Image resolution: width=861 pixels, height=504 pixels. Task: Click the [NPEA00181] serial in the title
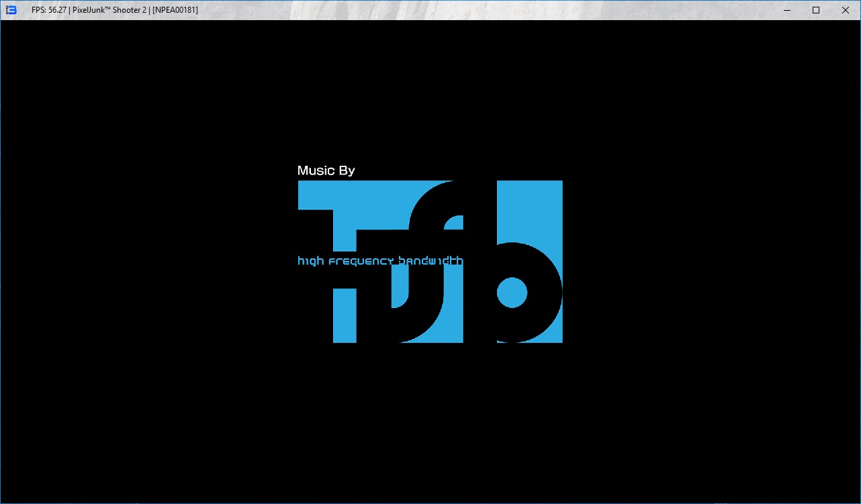coord(175,10)
